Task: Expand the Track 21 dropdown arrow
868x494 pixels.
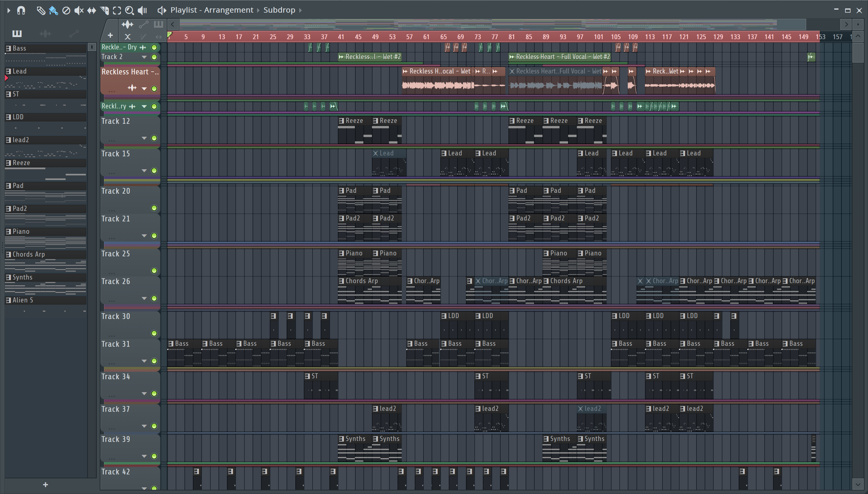Action: pos(144,236)
